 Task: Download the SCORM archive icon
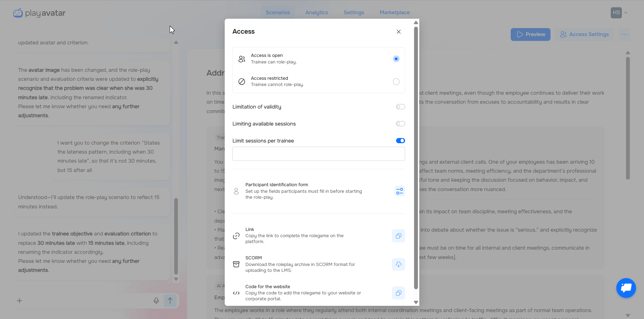399,265
